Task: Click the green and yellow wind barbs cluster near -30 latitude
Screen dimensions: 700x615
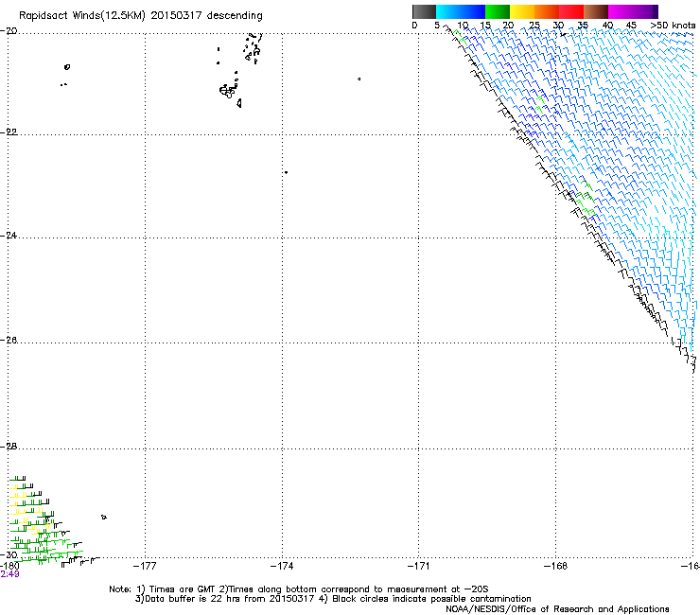Action: point(44,520)
